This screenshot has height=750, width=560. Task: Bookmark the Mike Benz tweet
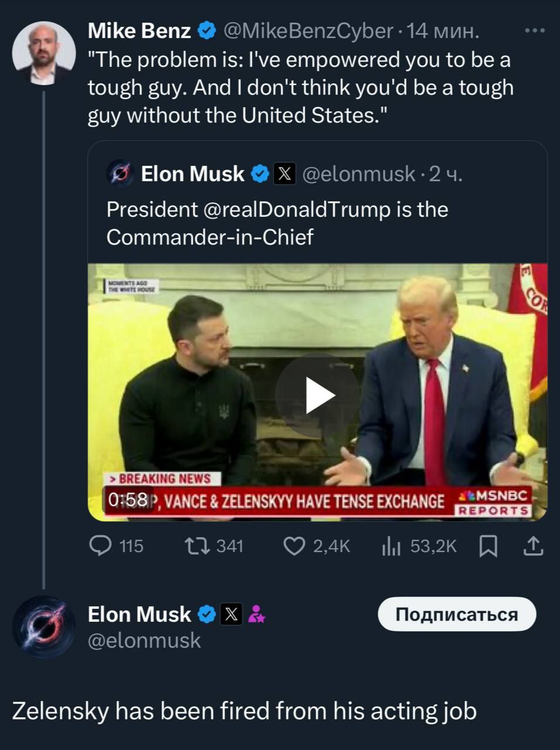tap(488, 547)
